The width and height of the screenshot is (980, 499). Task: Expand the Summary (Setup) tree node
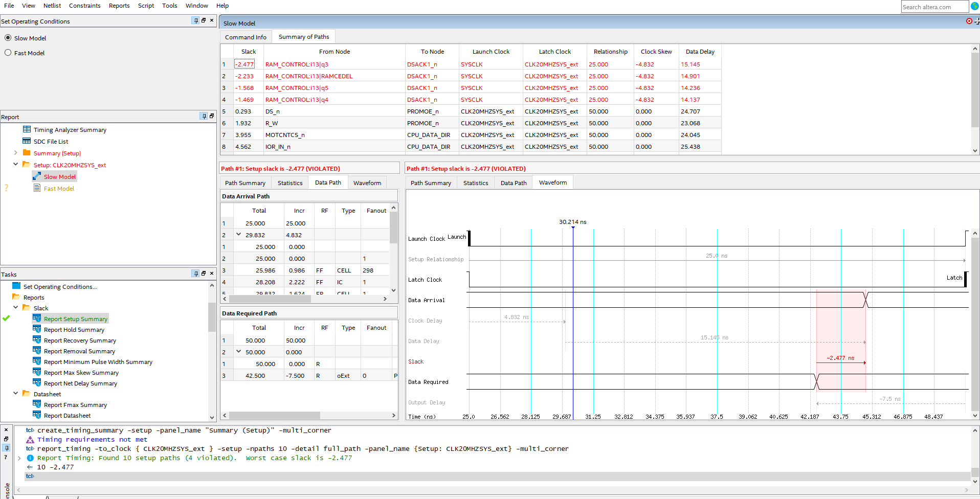click(x=15, y=153)
